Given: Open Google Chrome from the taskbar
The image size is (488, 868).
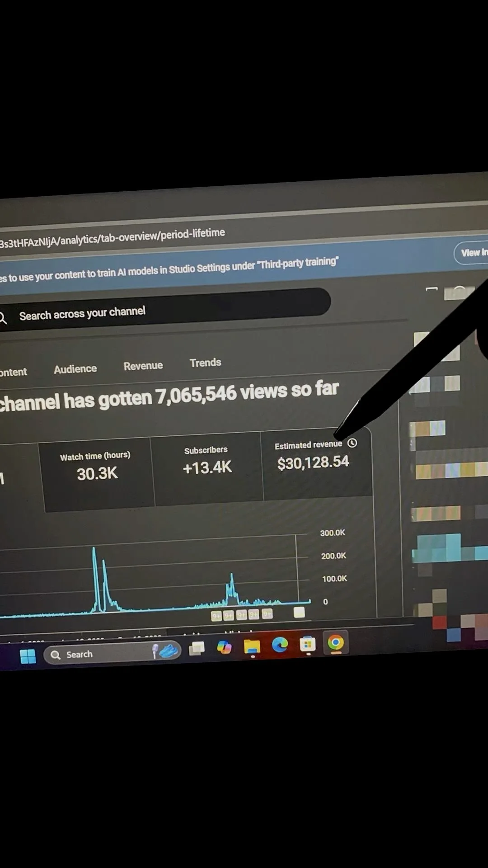Looking at the screenshot, I should (336, 642).
